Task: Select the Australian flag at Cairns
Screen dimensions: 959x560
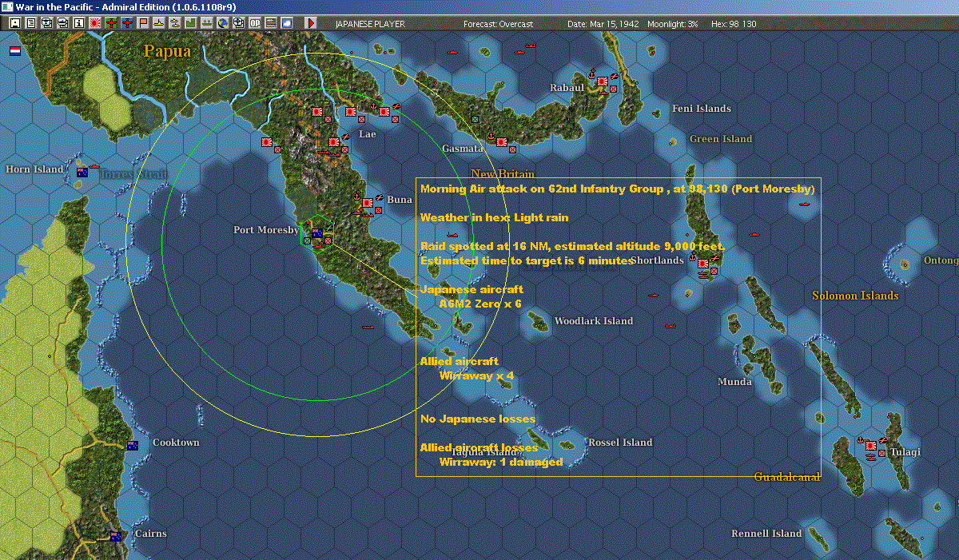Action: coord(115,535)
